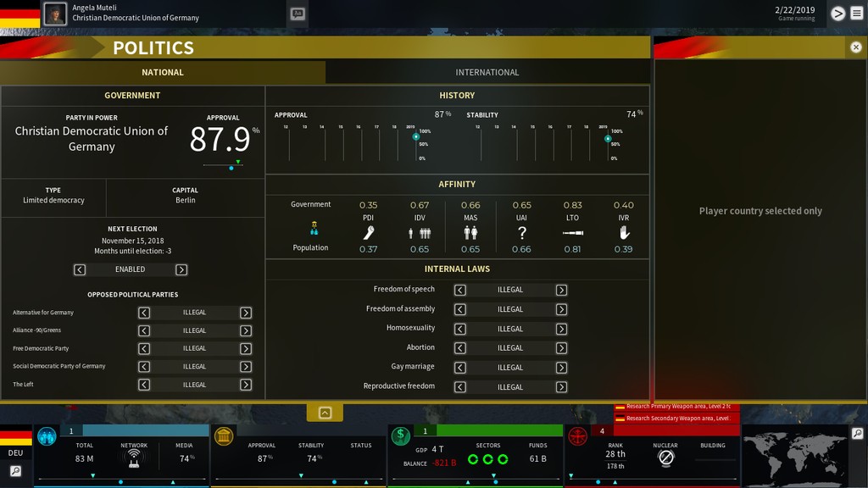Click previous status for Alternative for Germany
The width and height of the screenshot is (868, 488).
pos(144,313)
